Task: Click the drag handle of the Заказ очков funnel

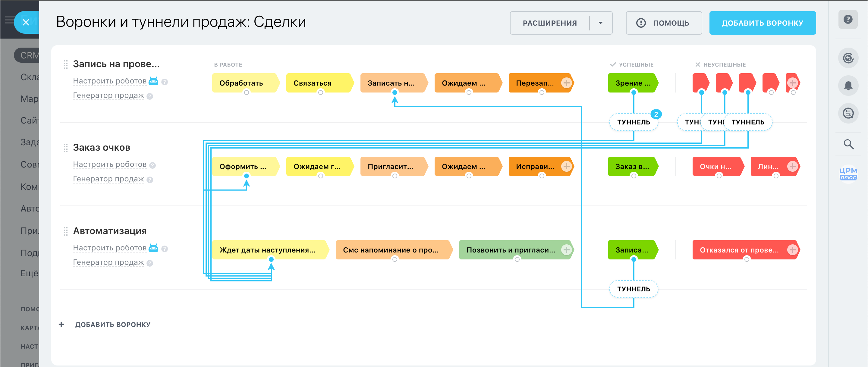Action: pyautogui.click(x=65, y=148)
